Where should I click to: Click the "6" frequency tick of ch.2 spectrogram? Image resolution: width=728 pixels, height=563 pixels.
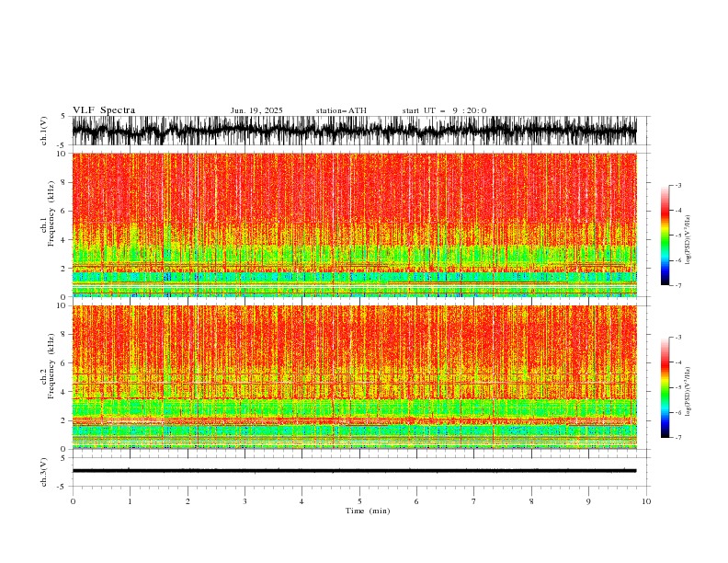point(64,363)
